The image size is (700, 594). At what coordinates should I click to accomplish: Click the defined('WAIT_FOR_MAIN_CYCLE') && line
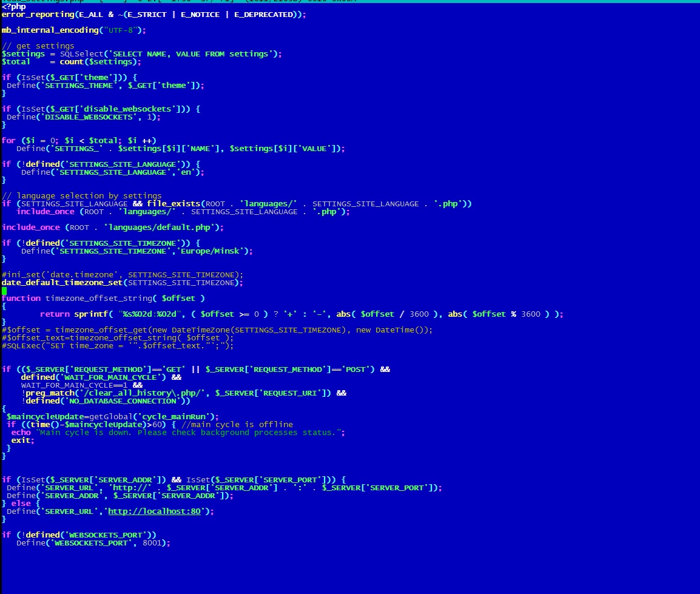pyautogui.click(x=101, y=378)
